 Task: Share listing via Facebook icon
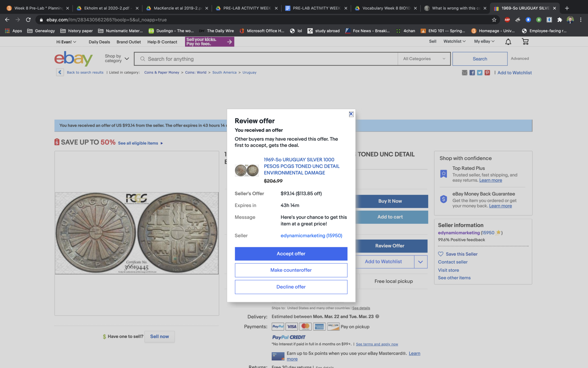coord(472,73)
